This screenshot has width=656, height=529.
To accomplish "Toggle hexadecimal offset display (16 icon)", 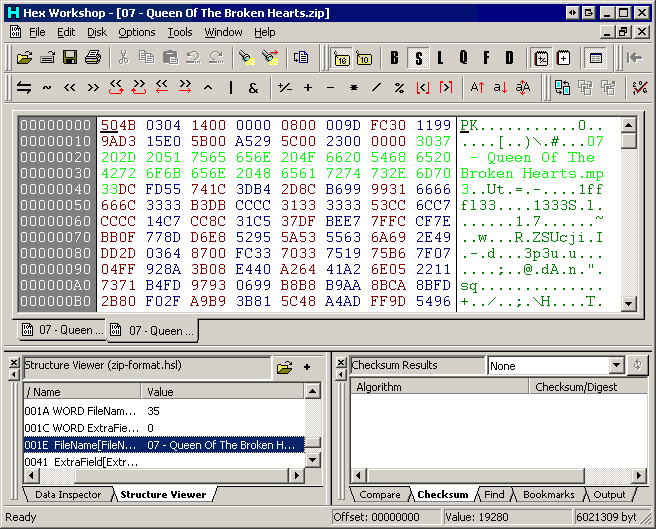I will (x=341, y=58).
